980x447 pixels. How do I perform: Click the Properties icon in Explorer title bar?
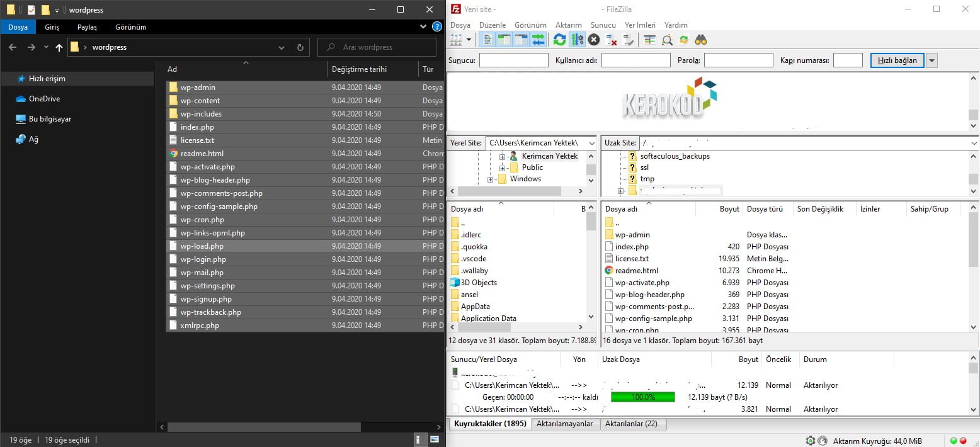click(x=31, y=10)
